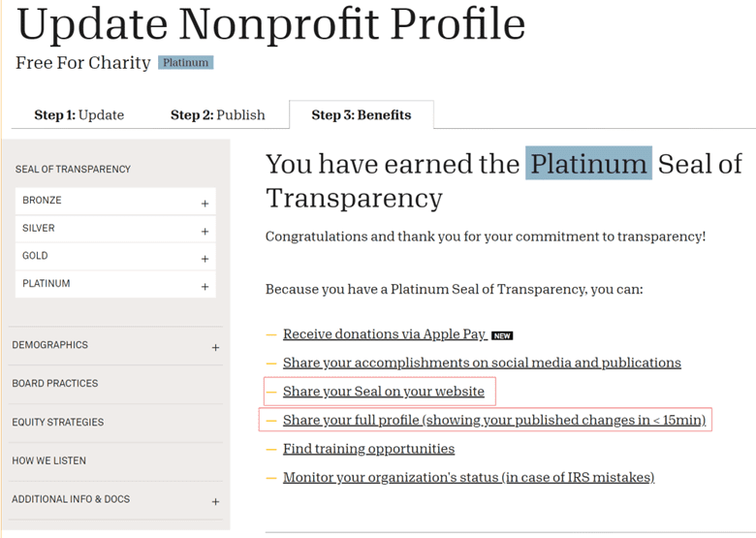Go to Equity Strategies sidebar item
This screenshot has height=538, width=756.
coord(58,423)
